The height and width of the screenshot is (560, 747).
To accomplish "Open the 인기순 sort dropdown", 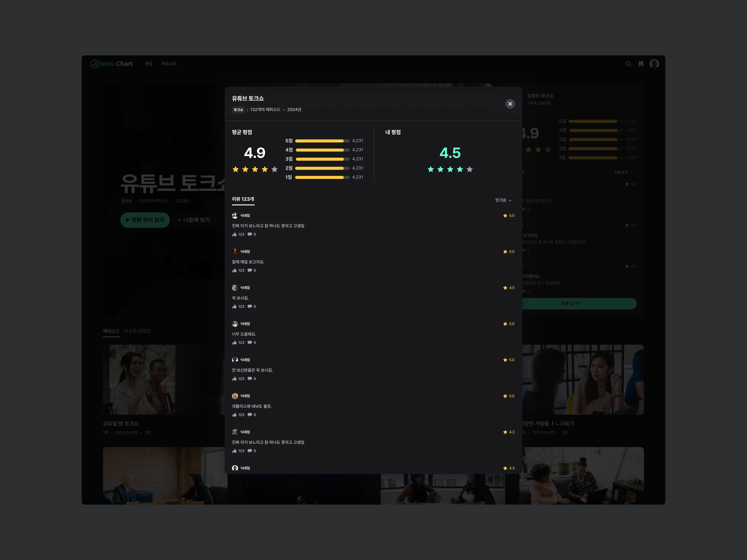I will [503, 200].
